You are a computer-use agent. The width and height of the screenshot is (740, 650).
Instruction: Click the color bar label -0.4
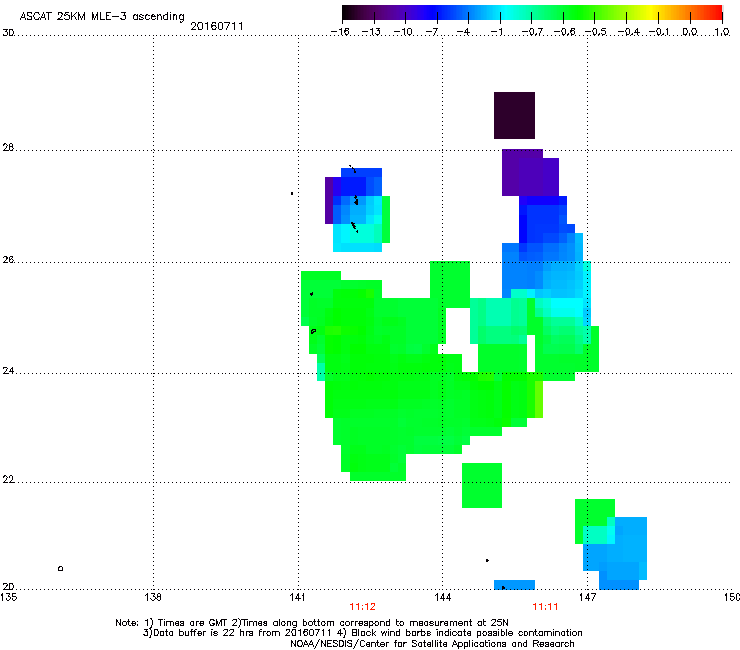628,32
